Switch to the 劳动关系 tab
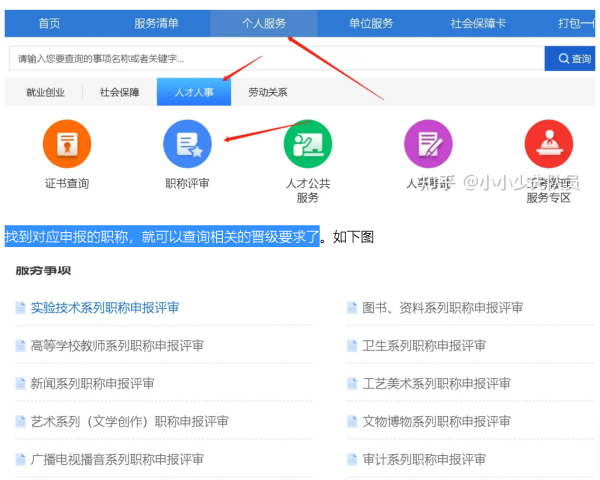Screen dimensions: 600x480 [x=267, y=92]
